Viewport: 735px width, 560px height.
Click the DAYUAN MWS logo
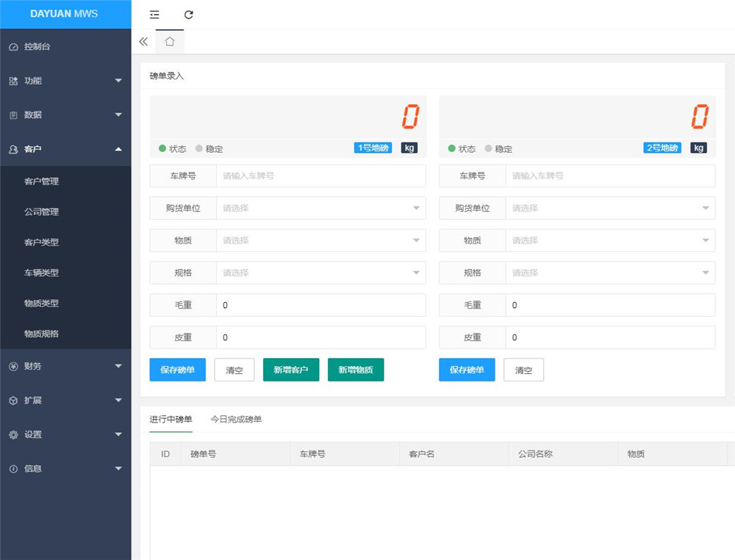click(x=65, y=14)
